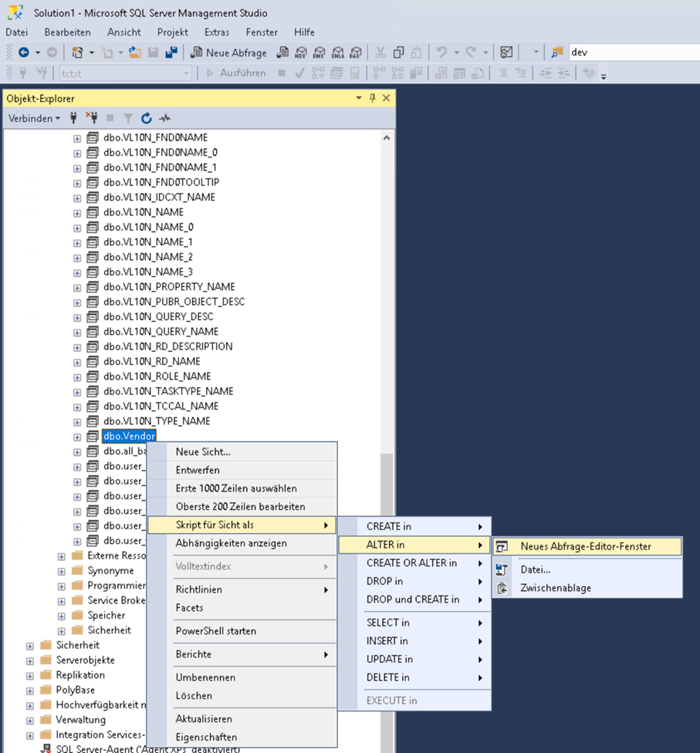The height and width of the screenshot is (753, 700).
Task: Click Eigenschaften in the context menu
Action: pyautogui.click(x=206, y=737)
